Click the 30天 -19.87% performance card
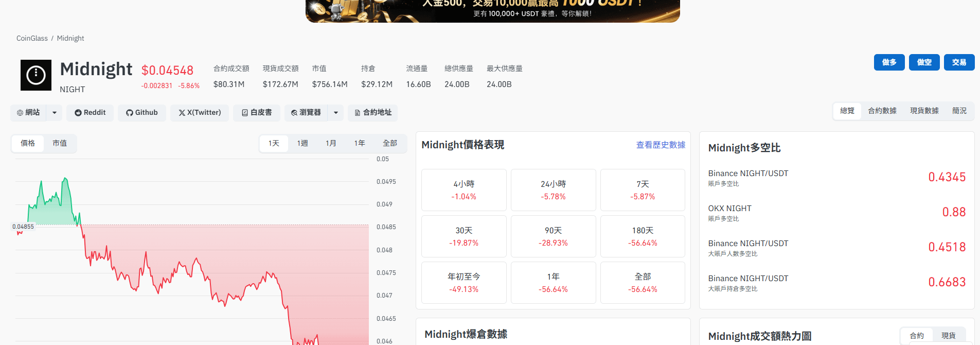Image resolution: width=980 pixels, height=345 pixels. click(464, 236)
